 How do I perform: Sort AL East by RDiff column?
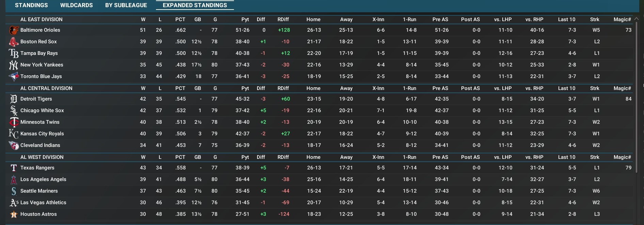click(x=283, y=19)
